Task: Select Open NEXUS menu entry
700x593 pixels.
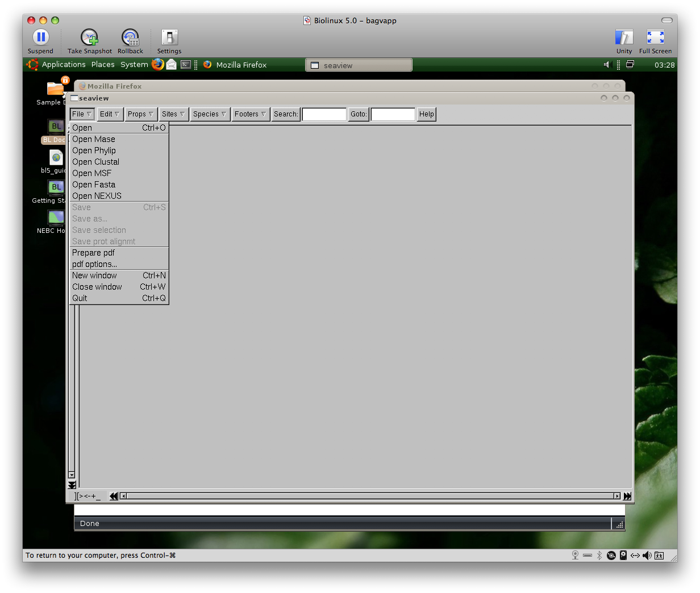Action: [x=97, y=196]
